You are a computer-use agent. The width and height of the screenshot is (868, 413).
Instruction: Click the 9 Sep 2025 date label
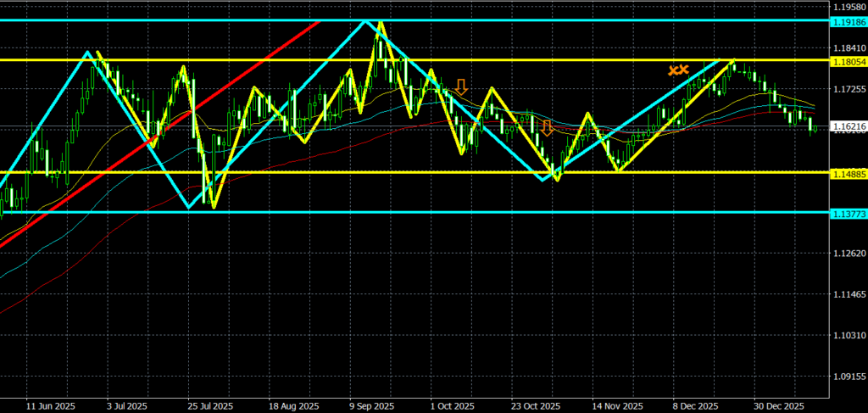click(370, 405)
